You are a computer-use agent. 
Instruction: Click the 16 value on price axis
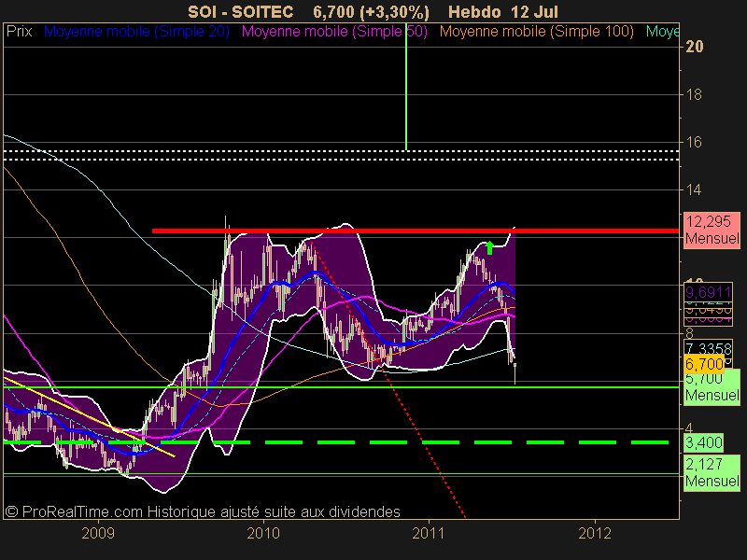[694, 142]
